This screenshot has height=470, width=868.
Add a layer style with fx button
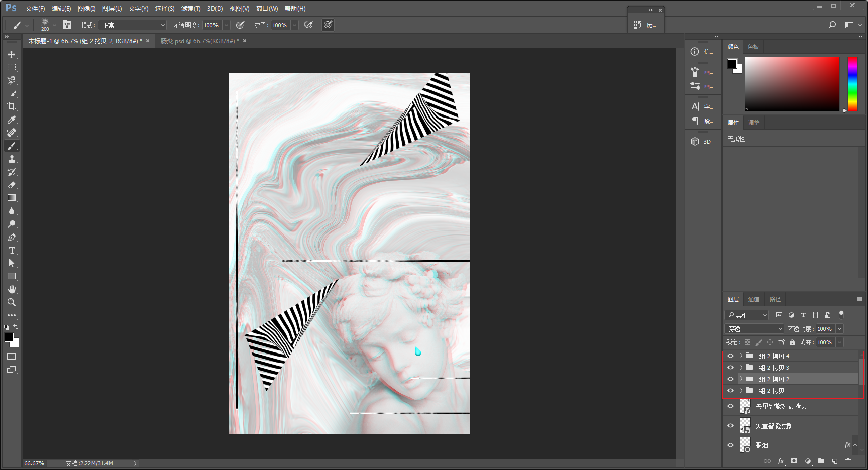pos(781,461)
